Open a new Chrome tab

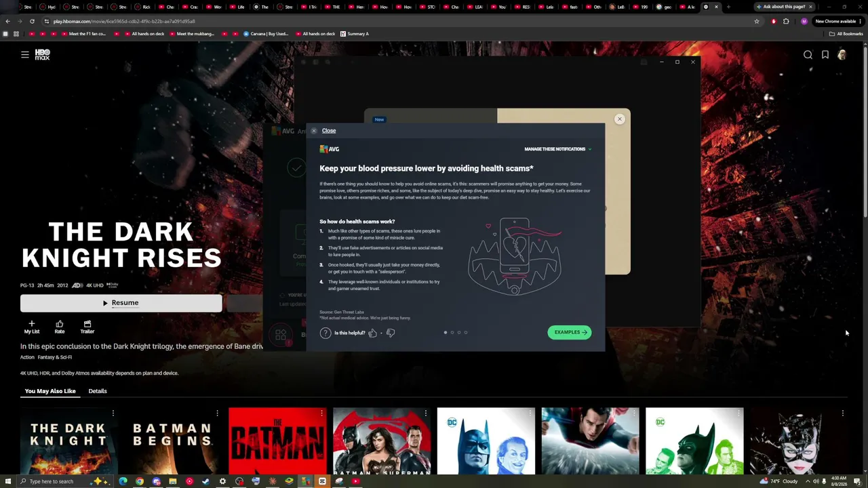tap(728, 7)
